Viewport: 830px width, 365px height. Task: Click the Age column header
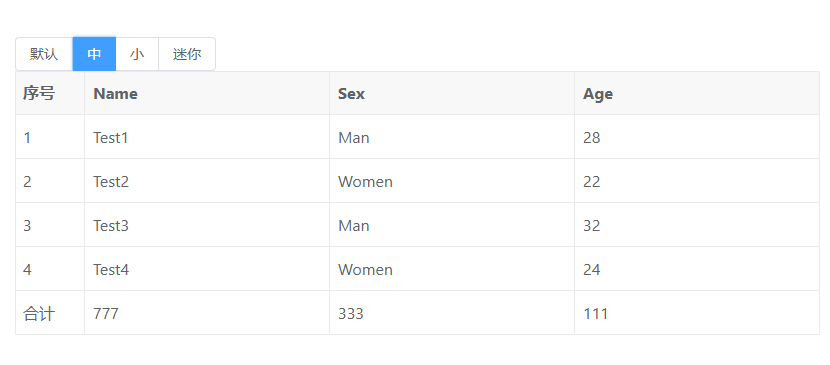click(697, 94)
